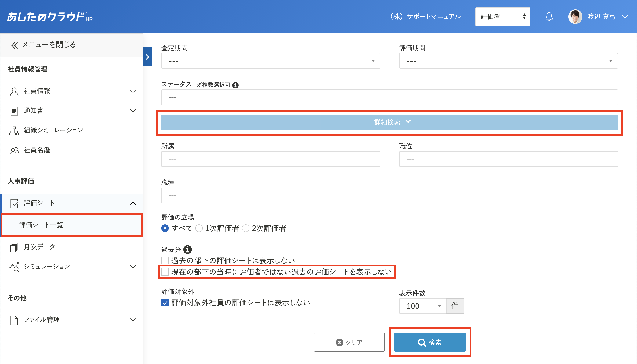The width and height of the screenshot is (637, 364).
Task: Click the blue 検索 button
Action: point(430,342)
